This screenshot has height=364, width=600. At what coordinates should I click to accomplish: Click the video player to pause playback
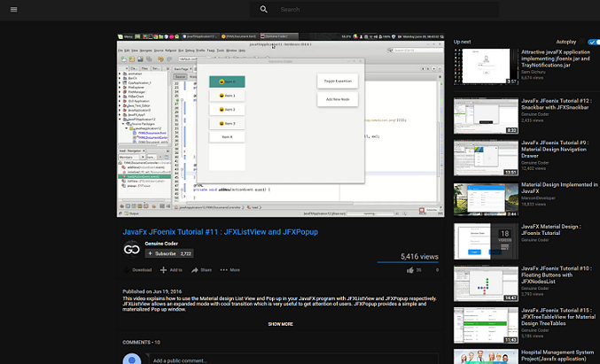point(280,125)
